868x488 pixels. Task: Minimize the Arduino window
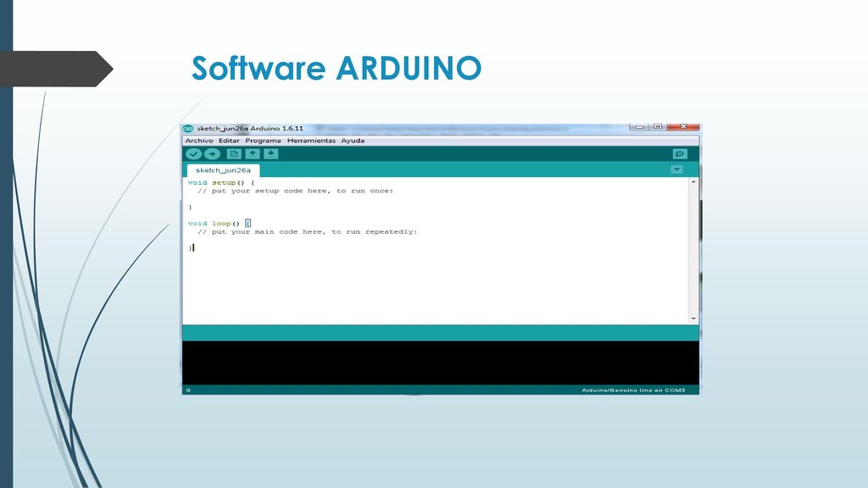[639, 127]
